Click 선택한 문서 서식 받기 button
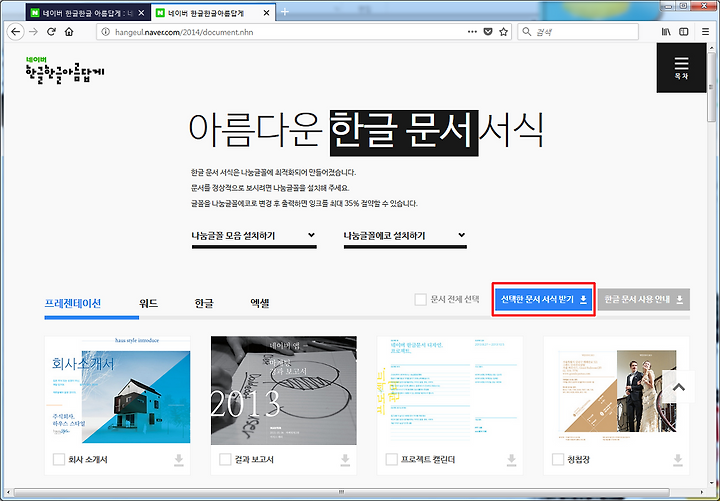 [x=543, y=299]
